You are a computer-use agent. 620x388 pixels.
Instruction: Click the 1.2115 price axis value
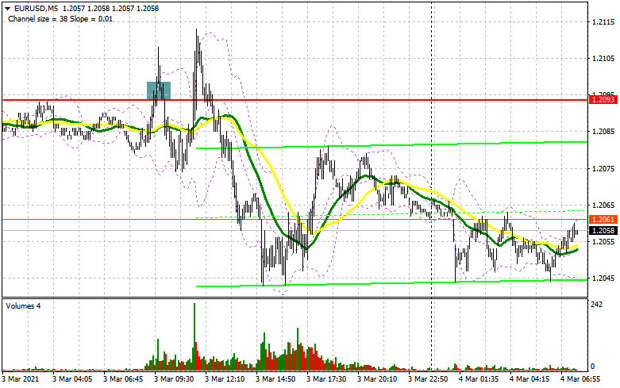(x=603, y=22)
